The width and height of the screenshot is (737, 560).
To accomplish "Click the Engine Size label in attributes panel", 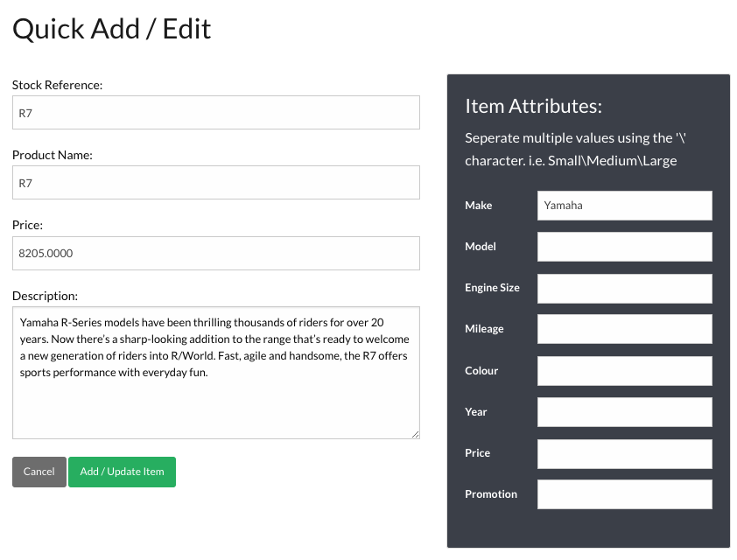I will 492,288.
